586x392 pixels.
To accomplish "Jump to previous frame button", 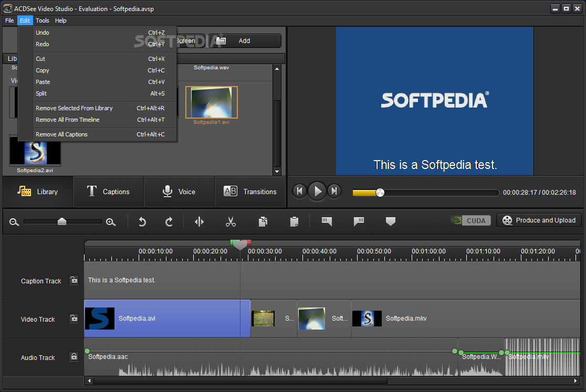I will coord(299,191).
